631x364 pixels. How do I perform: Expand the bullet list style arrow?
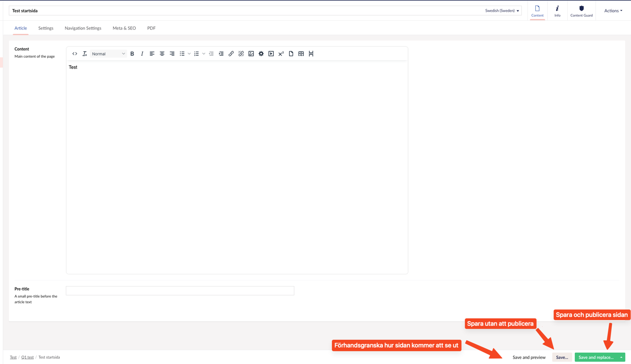(x=189, y=54)
